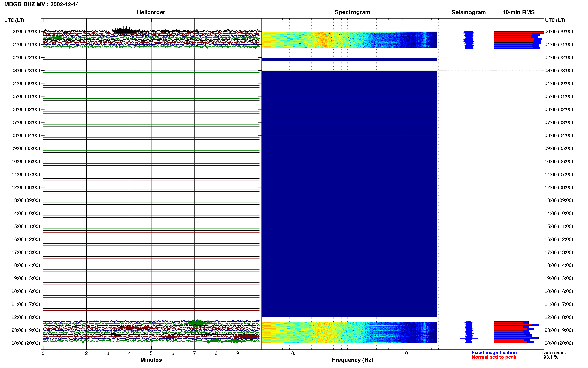The height and width of the screenshot is (368, 588).
Task: Click the 'Data avail.' label
Action: 554,352
